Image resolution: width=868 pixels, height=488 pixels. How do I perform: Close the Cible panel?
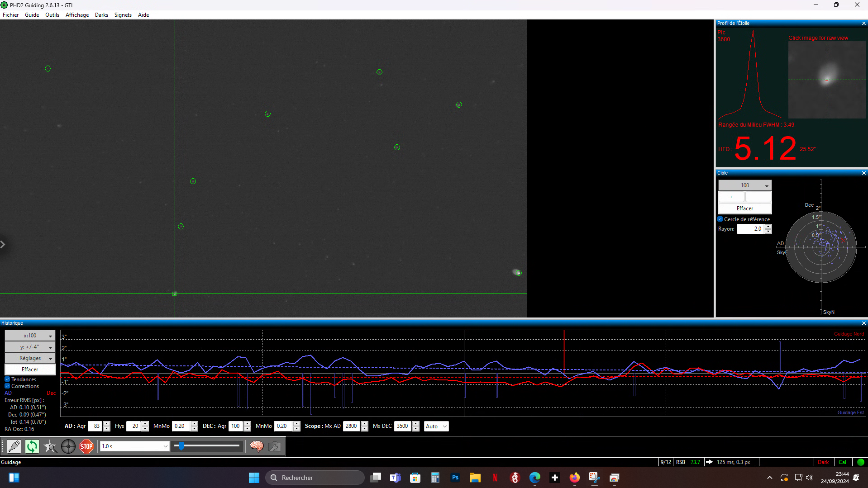tap(863, 173)
